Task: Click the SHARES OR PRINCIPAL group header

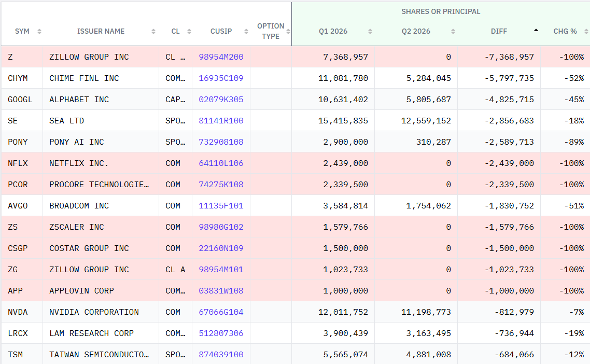Action: pyautogui.click(x=441, y=12)
